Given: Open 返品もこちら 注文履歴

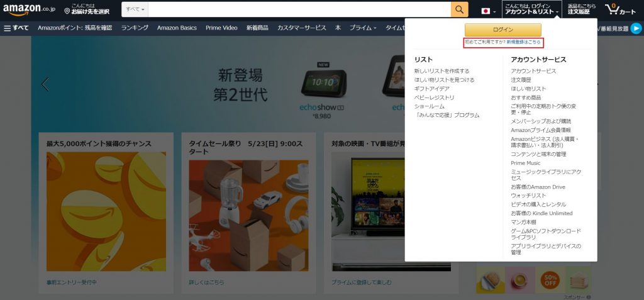Looking at the screenshot, I should [582, 9].
